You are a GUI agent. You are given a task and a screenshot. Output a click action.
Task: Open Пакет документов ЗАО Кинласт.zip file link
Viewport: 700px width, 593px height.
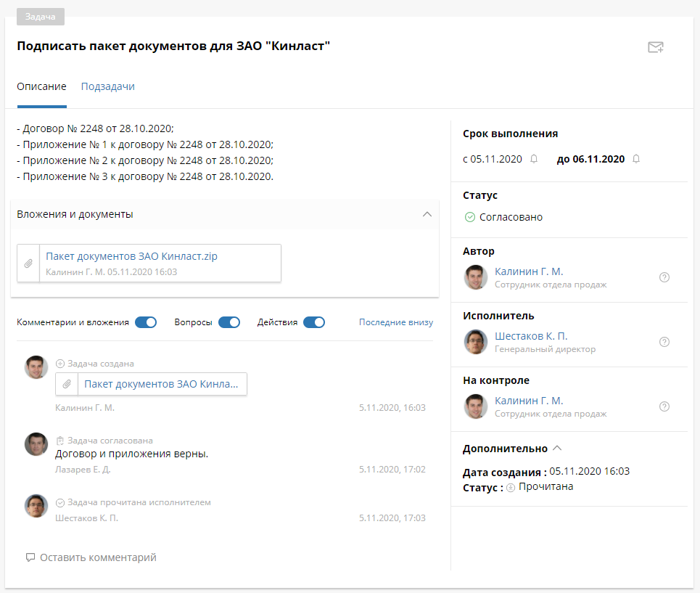pyautogui.click(x=131, y=256)
